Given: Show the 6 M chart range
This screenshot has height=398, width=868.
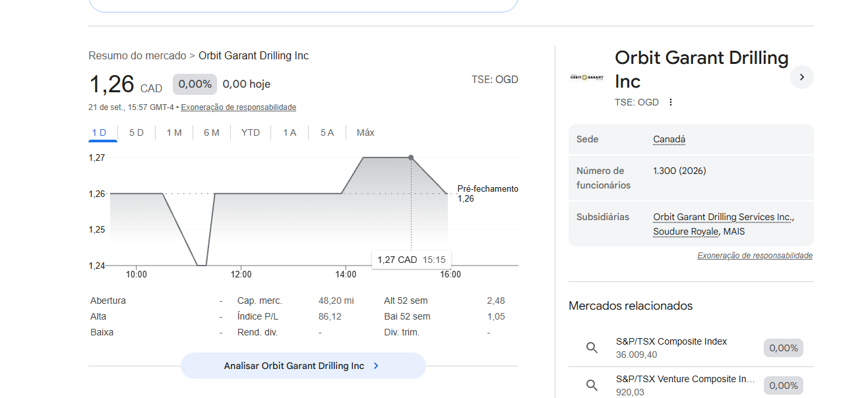Looking at the screenshot, I should click(212, 132).
